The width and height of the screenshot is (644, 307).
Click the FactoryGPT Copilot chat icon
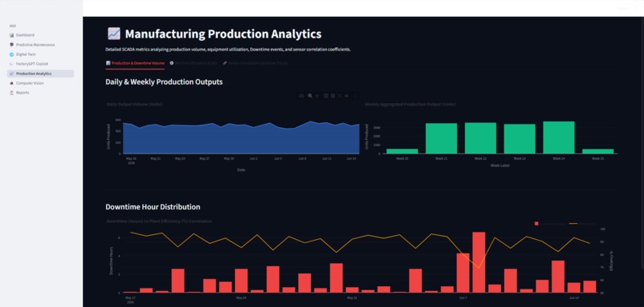coord(11,64)
